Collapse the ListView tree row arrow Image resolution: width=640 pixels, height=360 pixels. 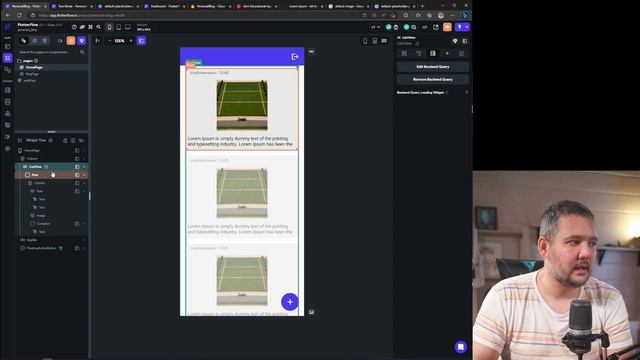click(x=84, y=167)
